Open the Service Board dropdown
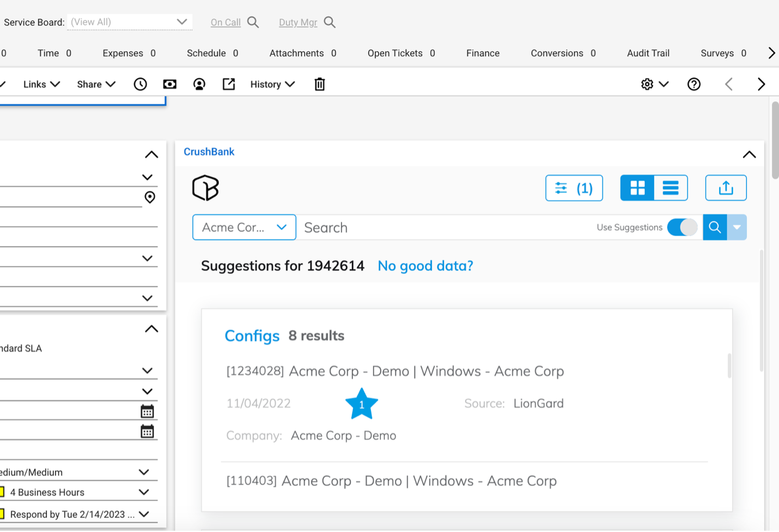The width and height of the screenshot is (779, 532). pyautogui.click(x=130, y=22)
